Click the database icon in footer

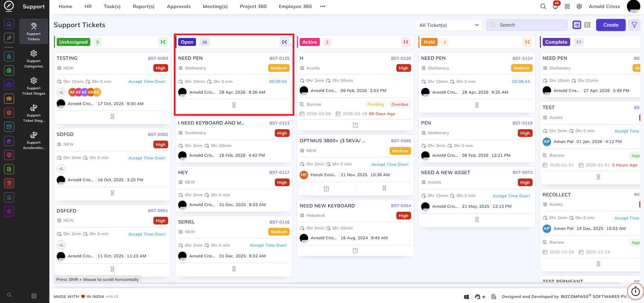494,297
